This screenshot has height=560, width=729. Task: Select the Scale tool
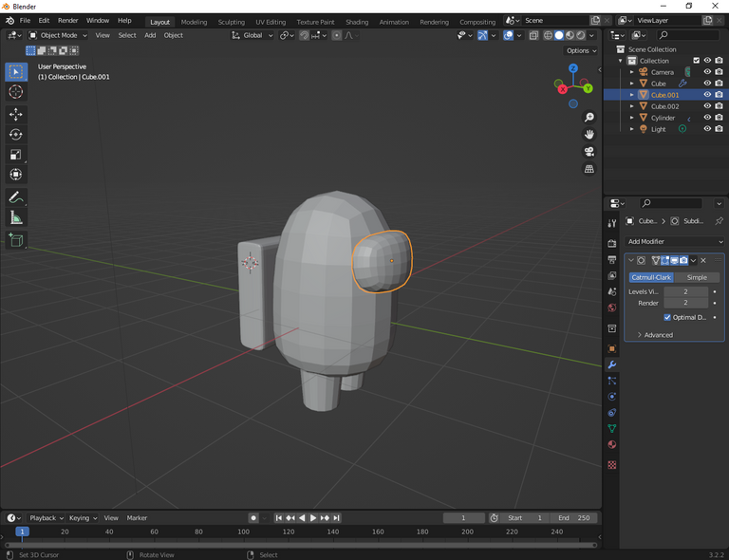(16, 155)
